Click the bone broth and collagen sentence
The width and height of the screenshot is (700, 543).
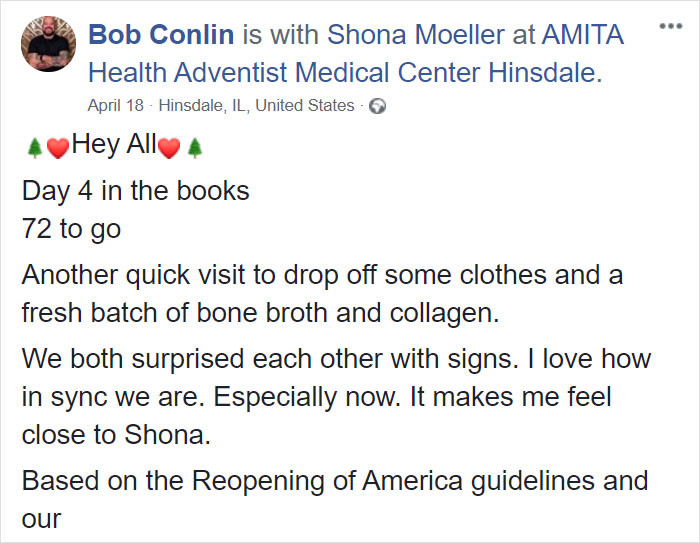point(322,294)
